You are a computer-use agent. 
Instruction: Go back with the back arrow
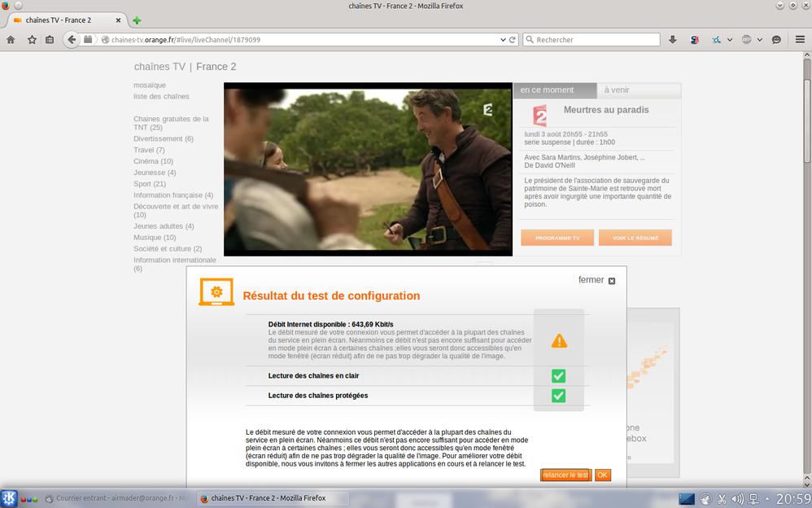[72, 39]
